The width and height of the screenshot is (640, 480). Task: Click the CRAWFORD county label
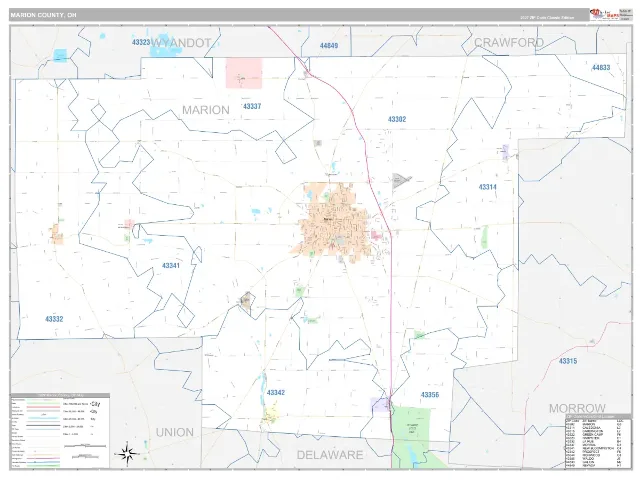(x=509, y=42)
